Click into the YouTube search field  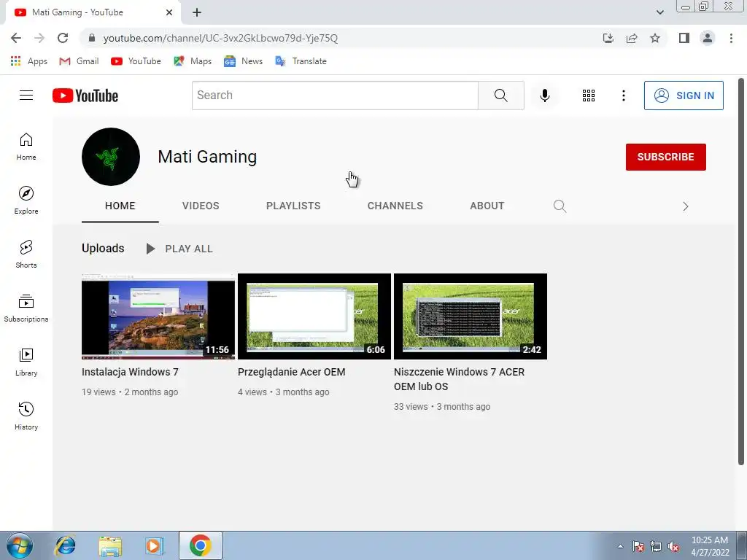coord(335,96)
